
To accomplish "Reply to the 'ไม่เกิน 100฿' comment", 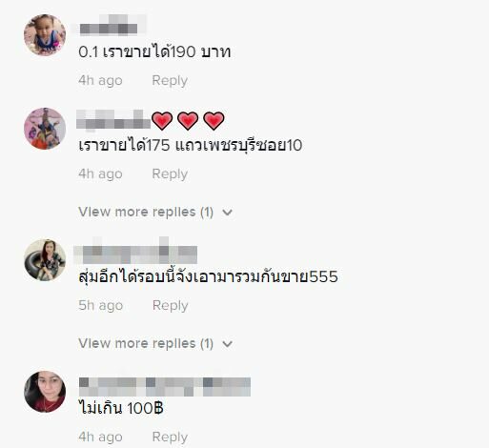I will (x=170, y=437).
